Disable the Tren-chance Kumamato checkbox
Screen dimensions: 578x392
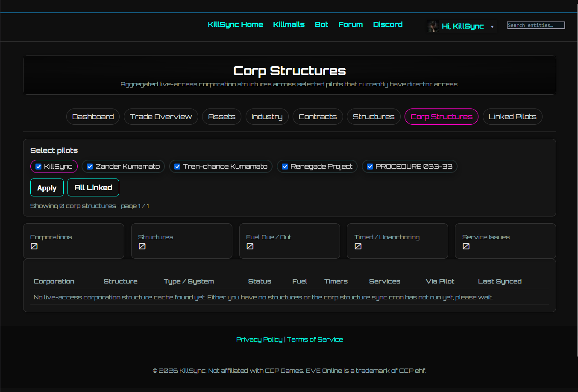[177, 167]
